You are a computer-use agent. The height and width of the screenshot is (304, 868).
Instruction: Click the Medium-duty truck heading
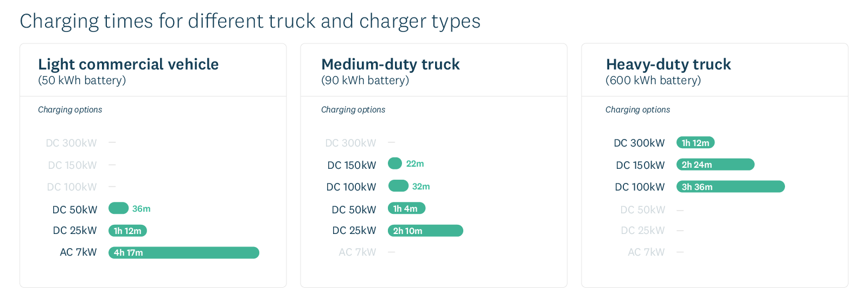[390, 64]
